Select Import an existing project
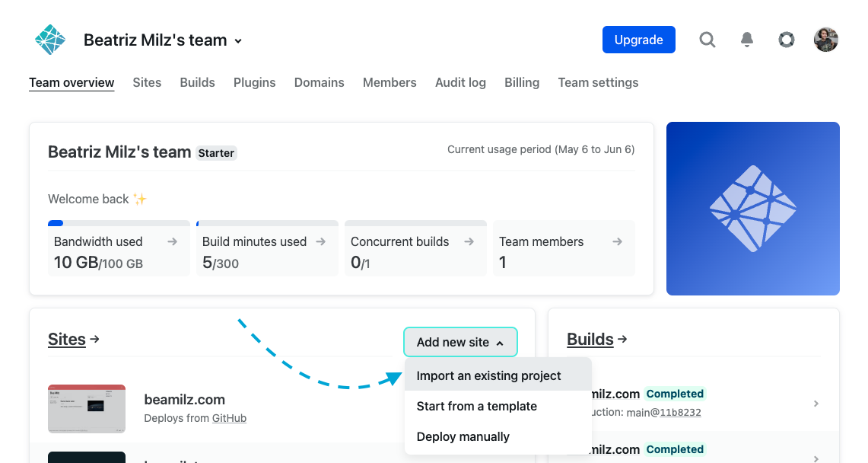 pos(498,375)
